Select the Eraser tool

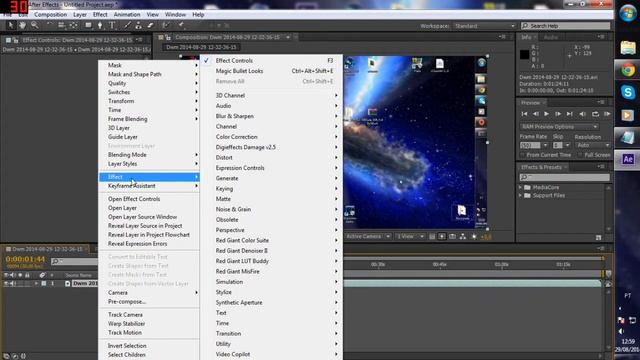pos(150,25)
